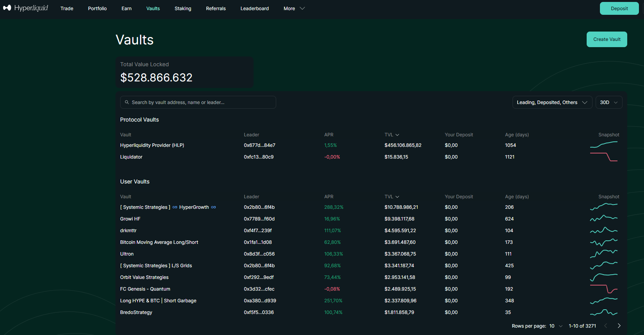Click the -0,08% APR value
The width and height of the screenshot is (644, 335).
pyautogui.click(x=332, y=289)
